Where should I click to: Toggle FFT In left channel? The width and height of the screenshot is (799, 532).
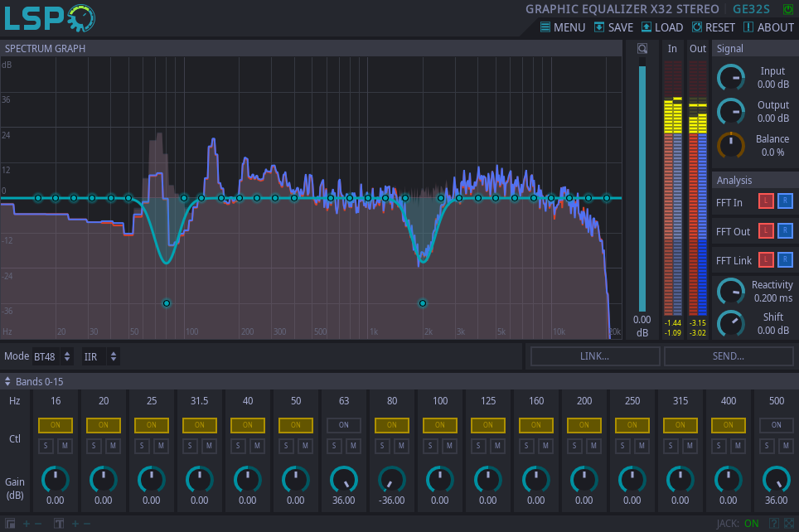[x=766, y=201]
